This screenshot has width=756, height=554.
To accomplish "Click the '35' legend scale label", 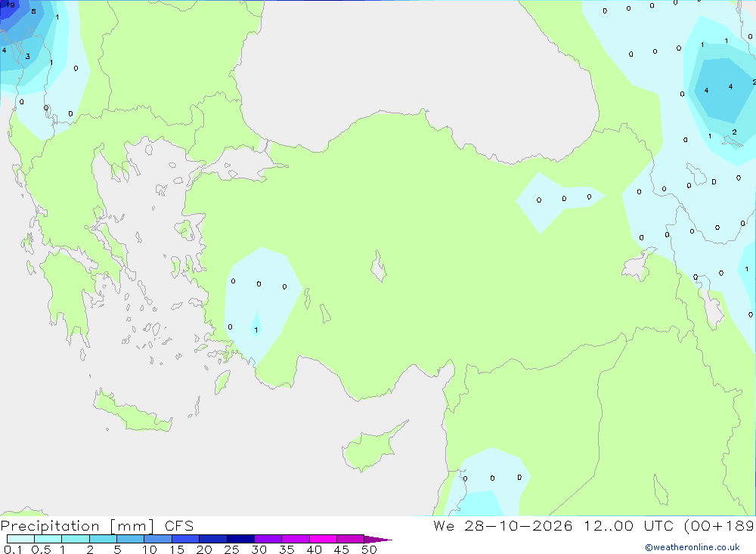I will pos(287,549).
